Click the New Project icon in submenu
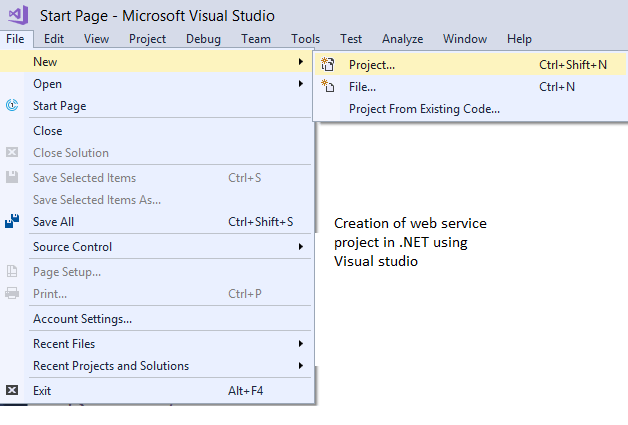 point(328,64)
